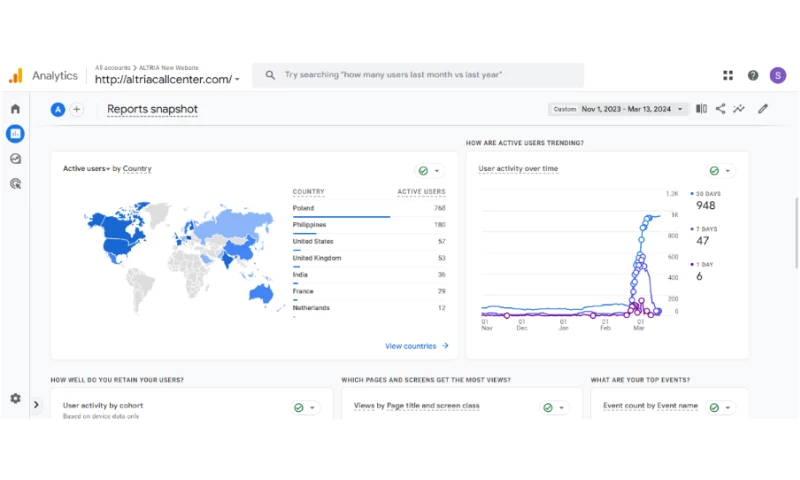The width and height of the screenshot is (800, 480).
Task: Open the Advertising icon in sidebar
Action: (15, 183)
